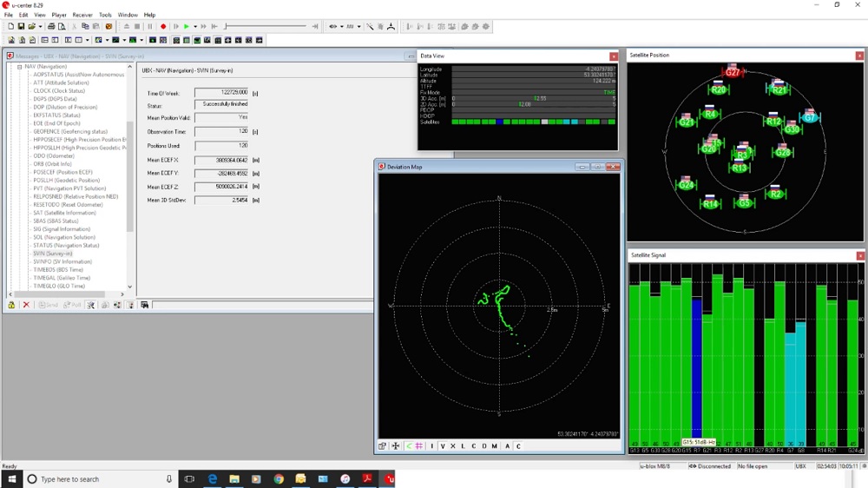This screenshot has height=488, width=868.
Task: Toggle the last C button after A
Action: pyautogui.click(x=518, y=446)
